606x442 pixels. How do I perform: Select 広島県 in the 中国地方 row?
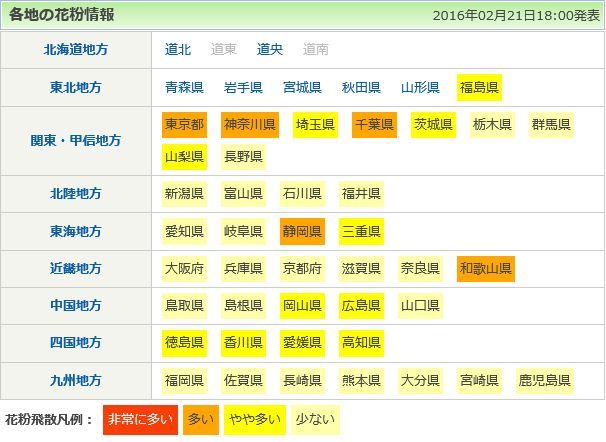tap(361, 305)
